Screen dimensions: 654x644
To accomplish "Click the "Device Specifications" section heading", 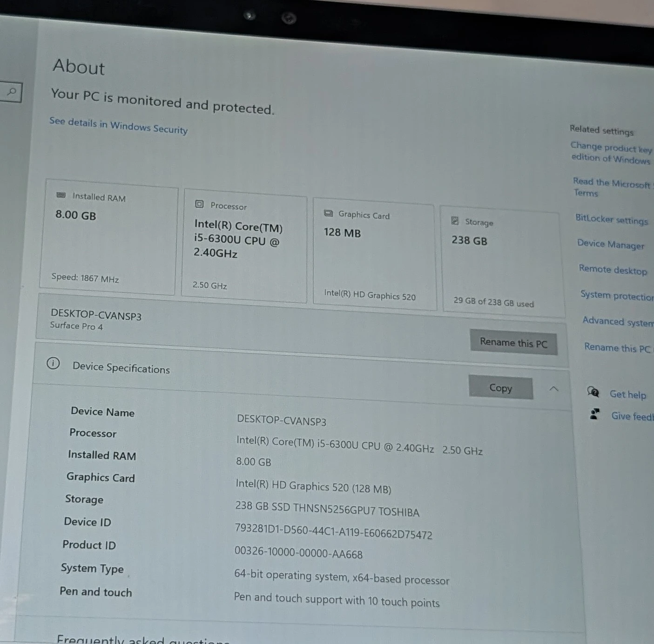I will (121, 368).
